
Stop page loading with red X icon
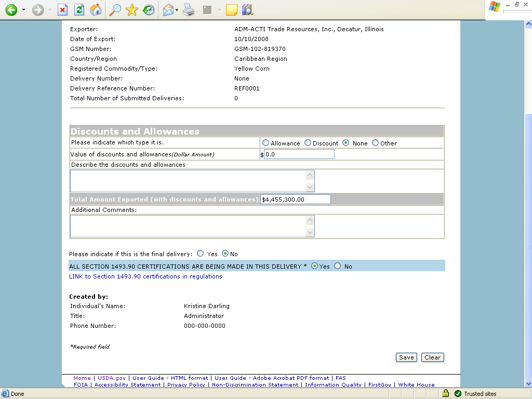click(62, 10)
